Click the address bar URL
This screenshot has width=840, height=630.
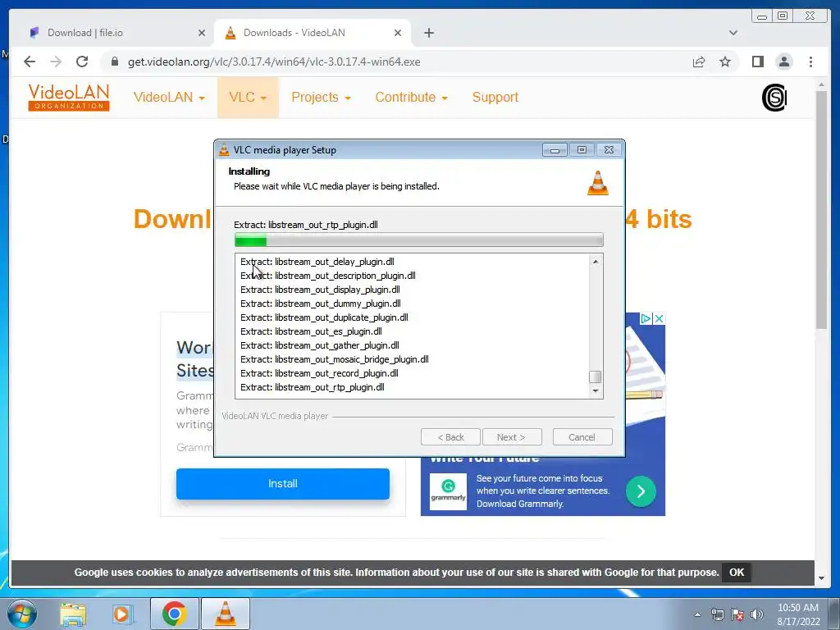click(274, 62)
